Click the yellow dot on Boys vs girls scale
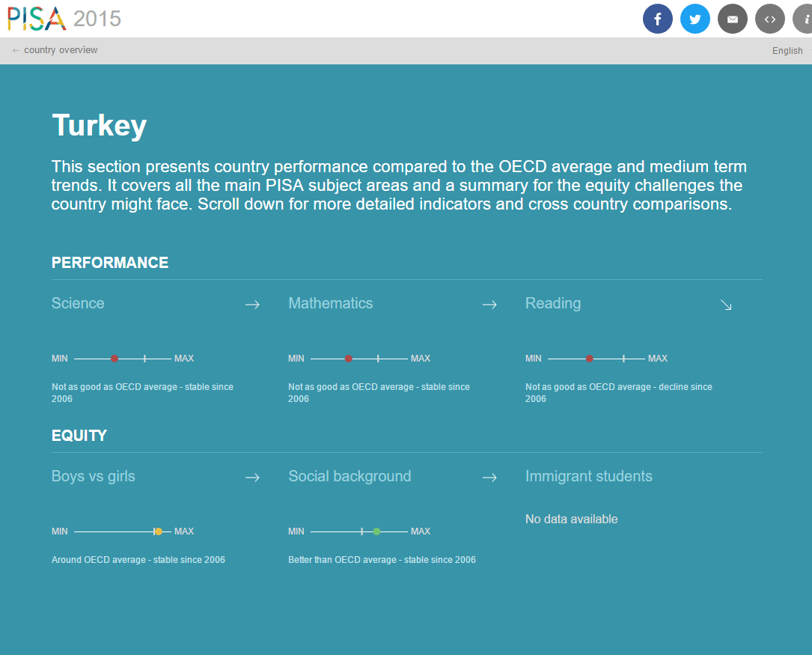This screenshot has width=812, height=655. tap(158, 531)
